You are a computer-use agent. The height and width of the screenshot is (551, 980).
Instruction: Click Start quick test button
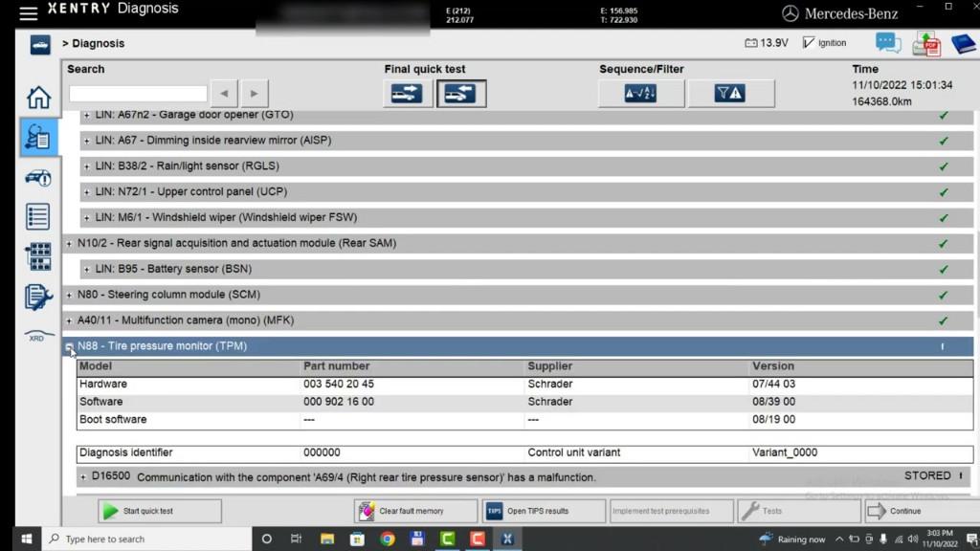160,511
